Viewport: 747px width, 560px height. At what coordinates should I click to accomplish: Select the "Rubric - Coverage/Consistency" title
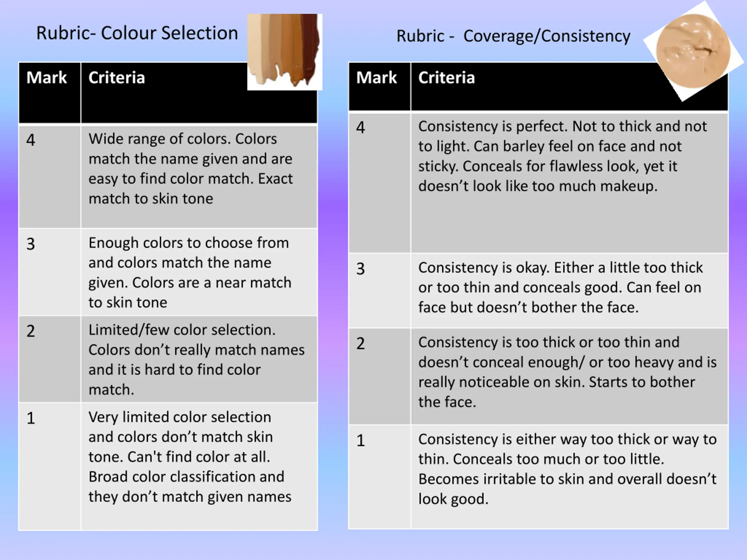[x=513, y=36]
